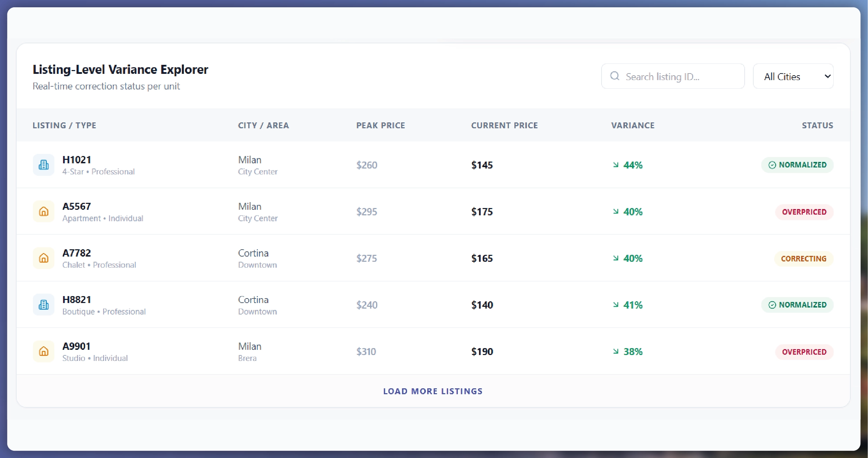Image resolution: width=868 pixels, height=458 pixels.
Task: Select the studio home icon for A9901
Action: click(44, 352)
